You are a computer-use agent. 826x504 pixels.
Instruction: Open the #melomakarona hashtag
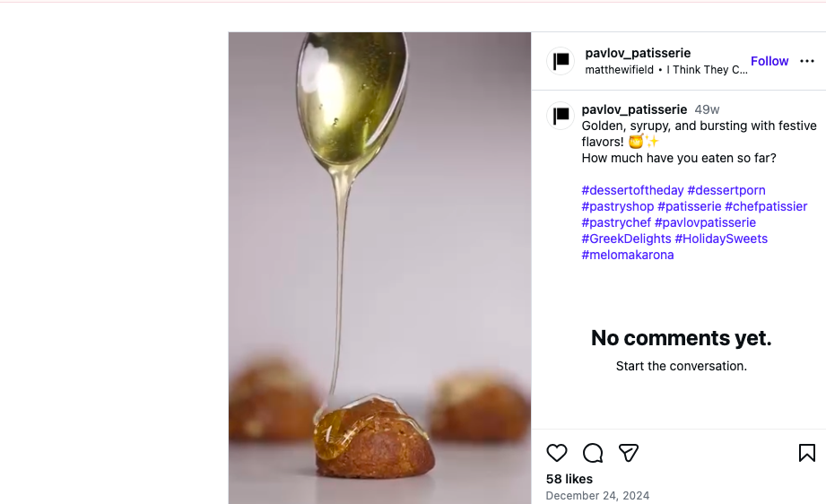tap(628, 255)
